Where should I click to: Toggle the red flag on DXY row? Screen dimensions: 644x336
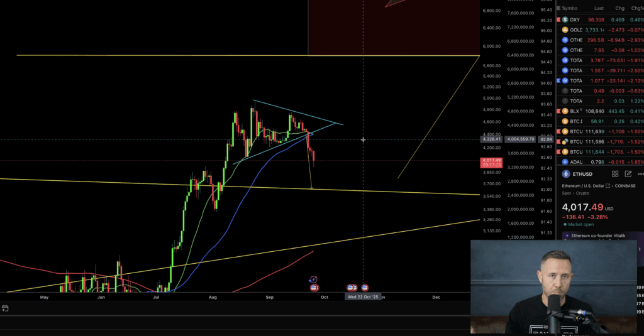(x=558, y=19)
